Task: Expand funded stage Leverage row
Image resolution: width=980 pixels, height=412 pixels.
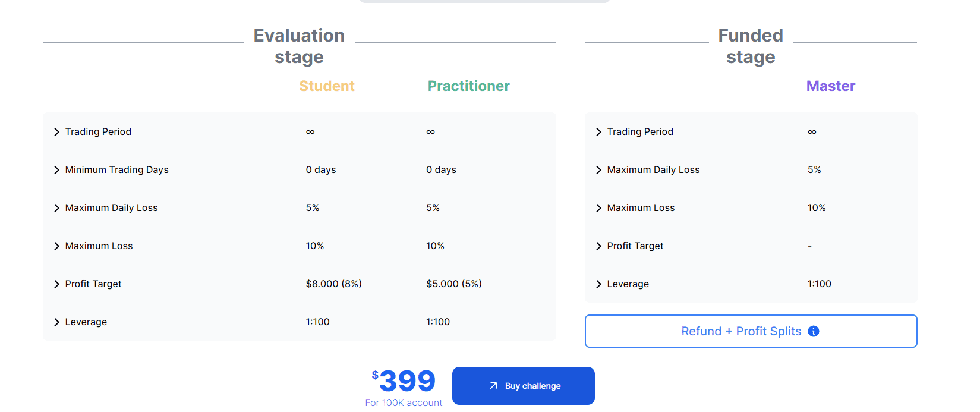Action: (x=599, y=284)
